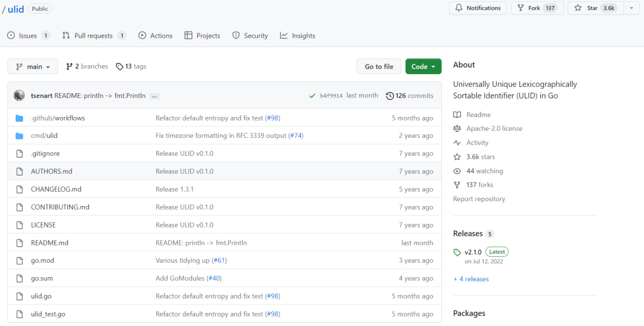Click file icon beside ulid_test.go
This screenshot has height=326, width=644.
click(19, 314)
